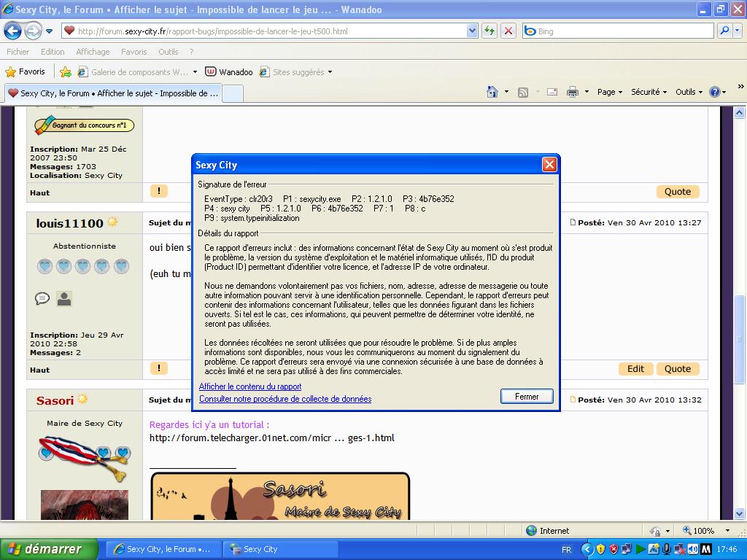Click the report icon on louis11100's post
747x560 pixels.
(158, 368)
